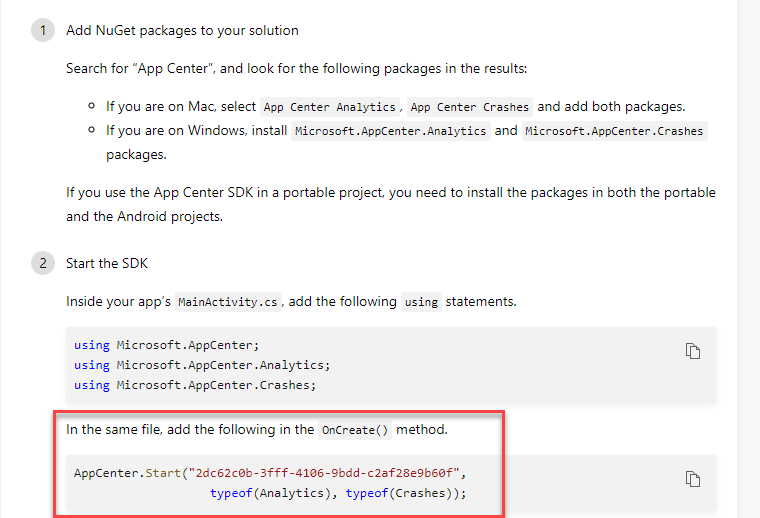Click the Microsoft.AppCenter.Analytics package name

click(390, 131)
